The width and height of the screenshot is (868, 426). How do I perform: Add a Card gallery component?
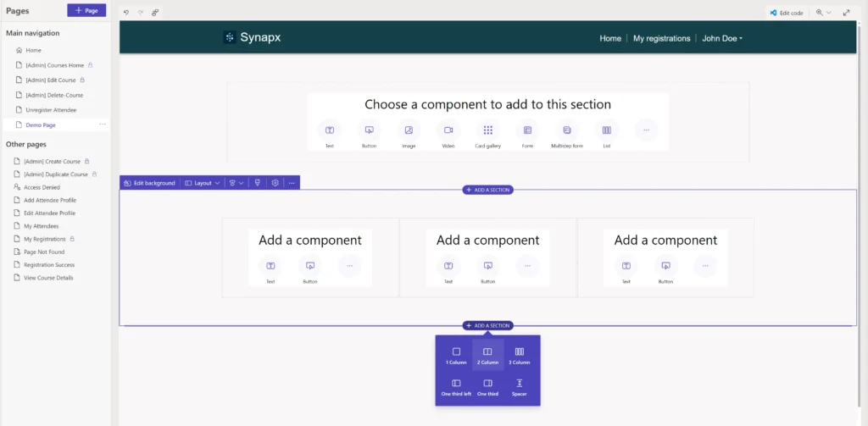point(487,134)
